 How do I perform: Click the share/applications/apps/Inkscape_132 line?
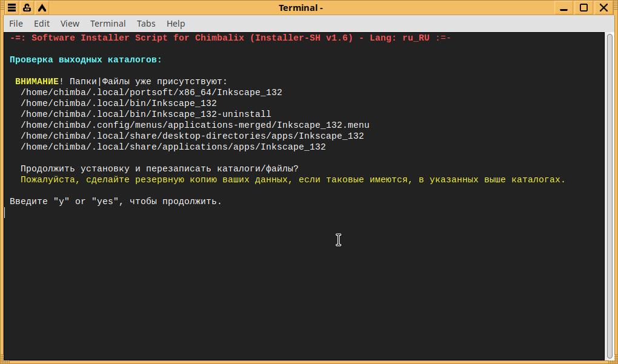173,147
